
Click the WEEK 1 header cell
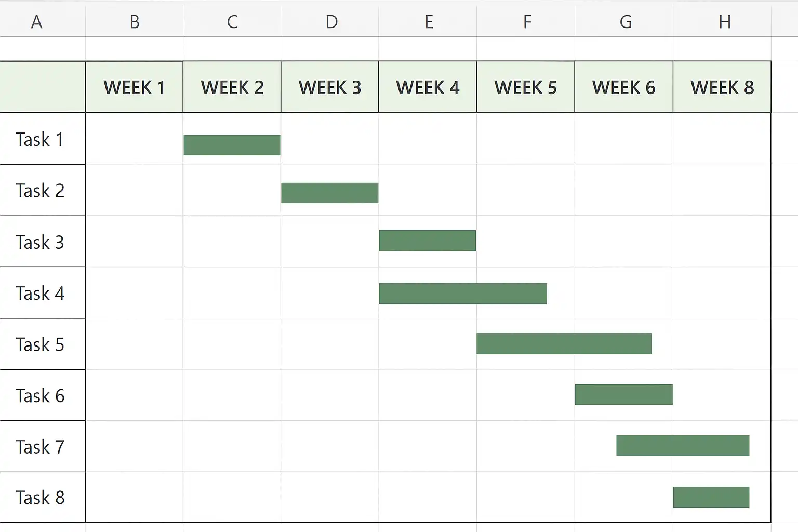pos(134,87)
